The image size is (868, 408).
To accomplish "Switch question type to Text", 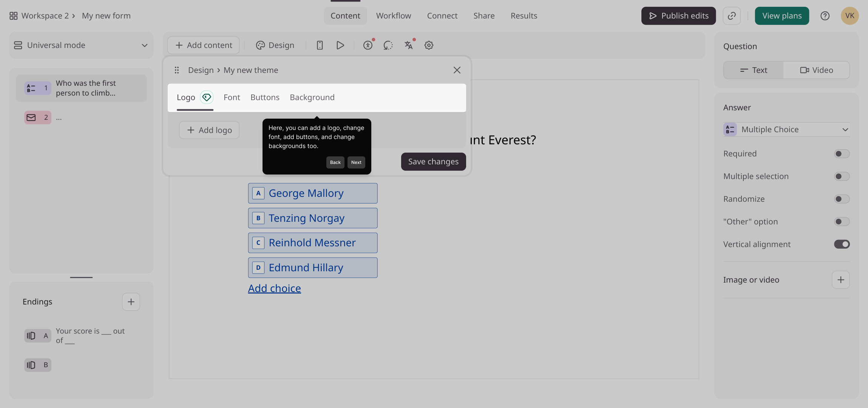I will tap(754, 70).
